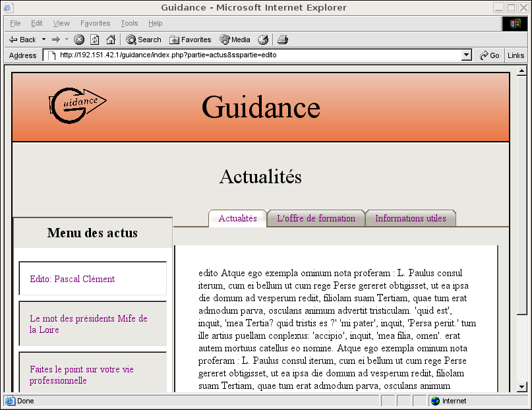Expand the address bar dropdown arrow

[x=467, y=55]
